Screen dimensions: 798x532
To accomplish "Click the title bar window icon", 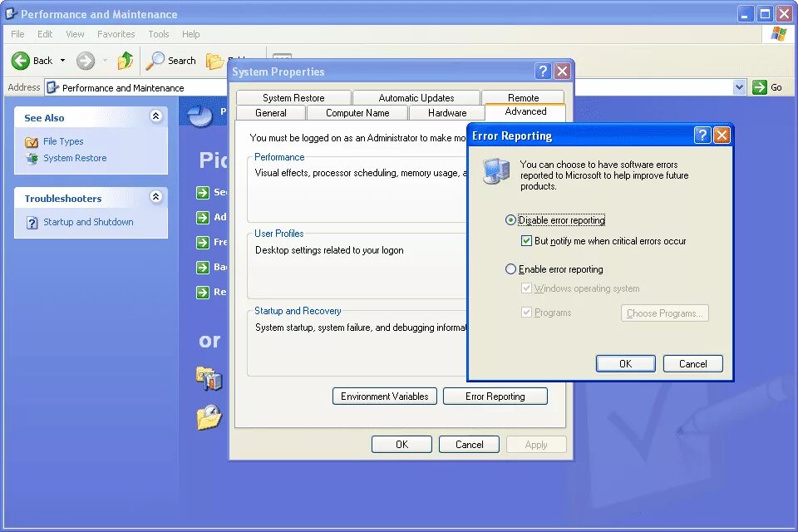I will pyautogui.click(x=11, y=14).
